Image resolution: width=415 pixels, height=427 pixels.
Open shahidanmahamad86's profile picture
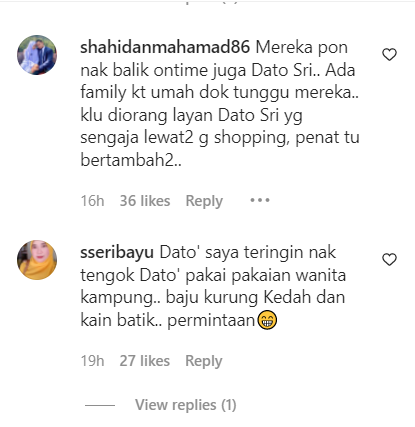coord(37,55)
